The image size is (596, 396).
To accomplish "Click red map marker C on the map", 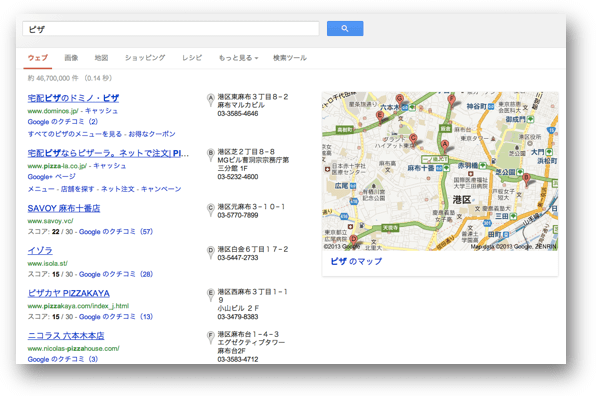I will [x=413, y=140].
